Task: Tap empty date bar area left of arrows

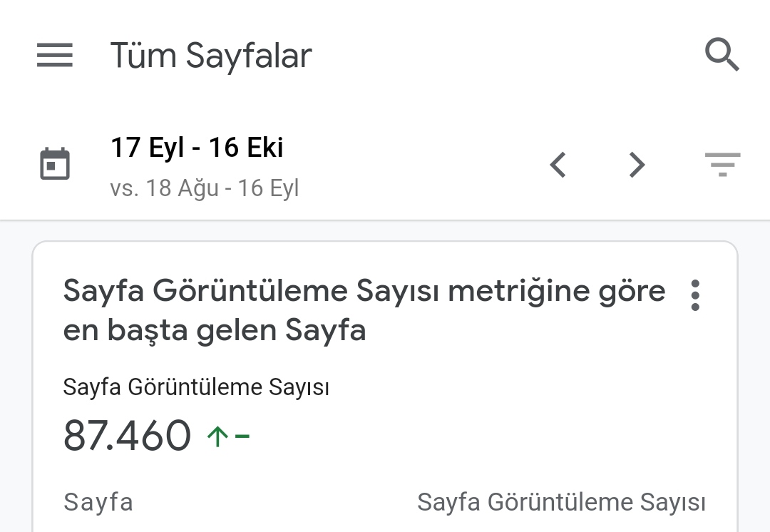Action: (x=422, y=165)
